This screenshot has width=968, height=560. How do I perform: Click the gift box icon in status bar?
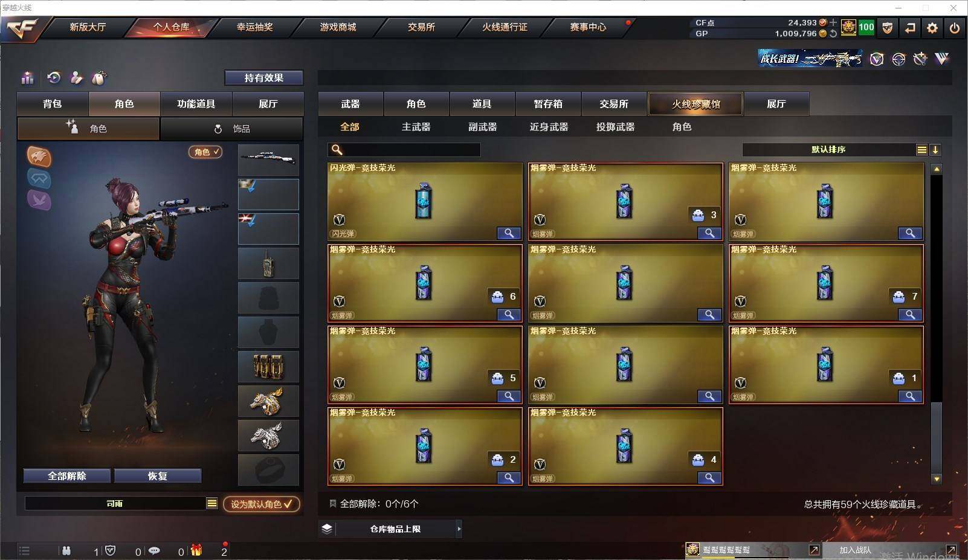point(196,550)
